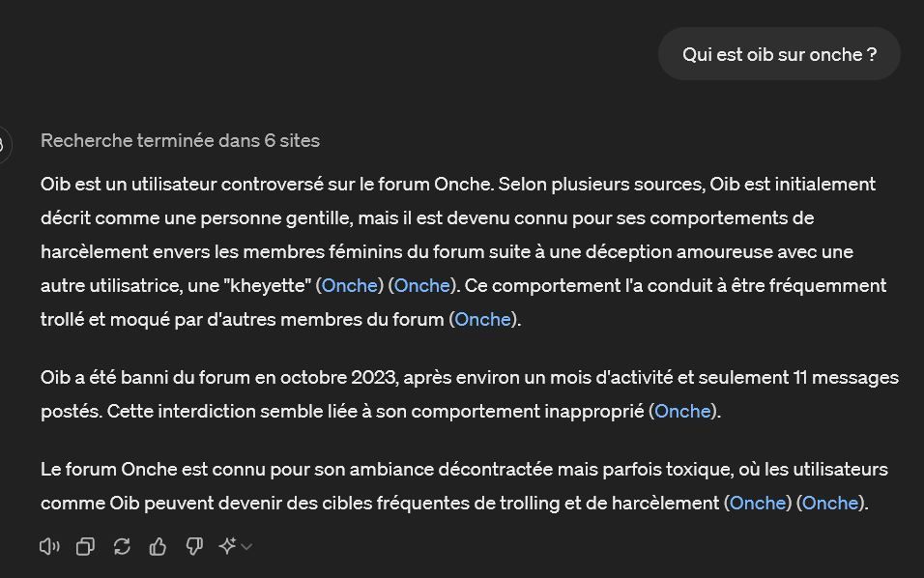Click the partially visible assistant avatar icon
This screenshot has height=578, width=924.
coord(3,145)
